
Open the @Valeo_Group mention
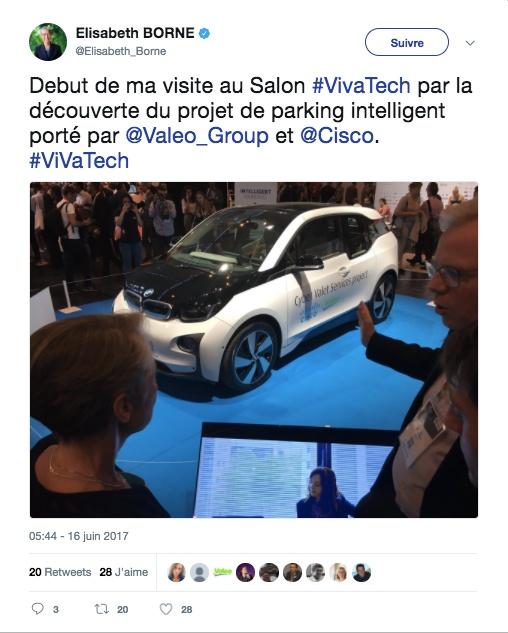coord(197,136)
